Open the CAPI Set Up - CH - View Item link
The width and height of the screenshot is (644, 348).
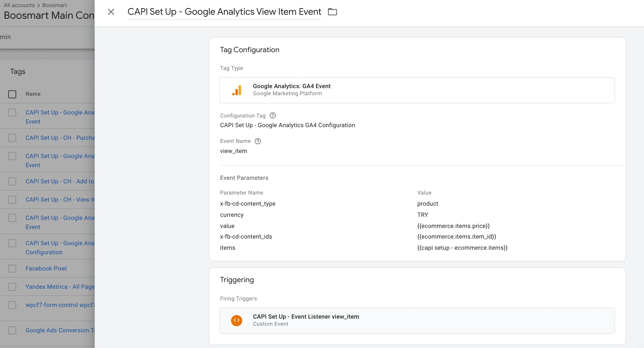tap(60, 200)
